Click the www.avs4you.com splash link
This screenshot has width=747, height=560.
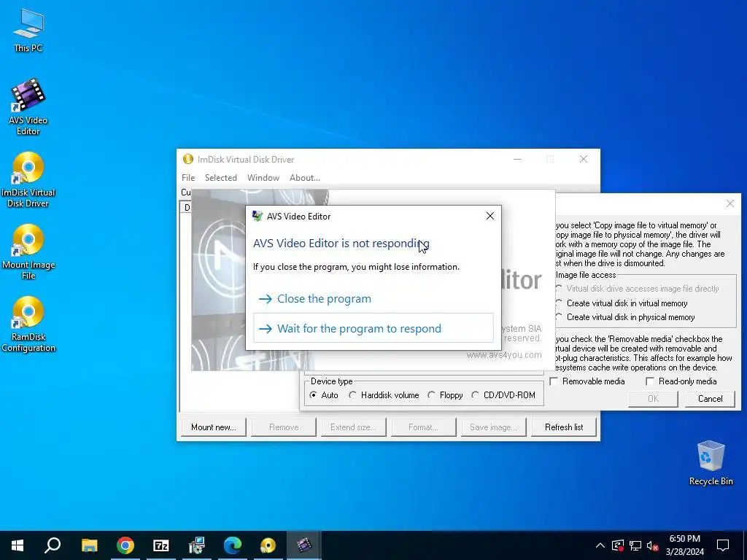(x=504, y=355)
